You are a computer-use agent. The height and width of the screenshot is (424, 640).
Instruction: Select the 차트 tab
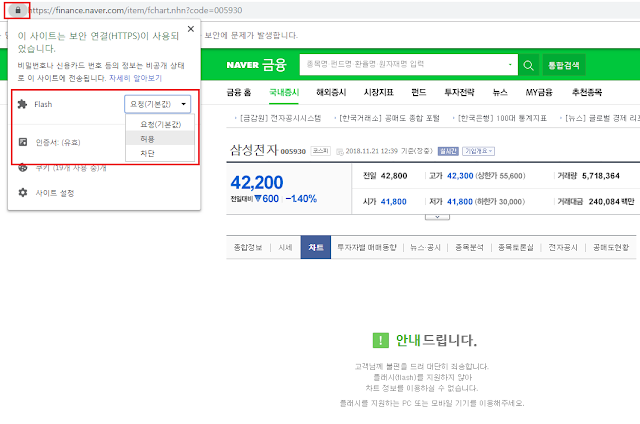point(316,247)
